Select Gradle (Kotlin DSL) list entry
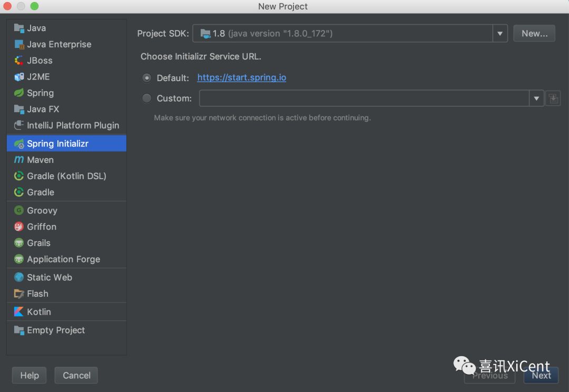 tap(66, 176)
